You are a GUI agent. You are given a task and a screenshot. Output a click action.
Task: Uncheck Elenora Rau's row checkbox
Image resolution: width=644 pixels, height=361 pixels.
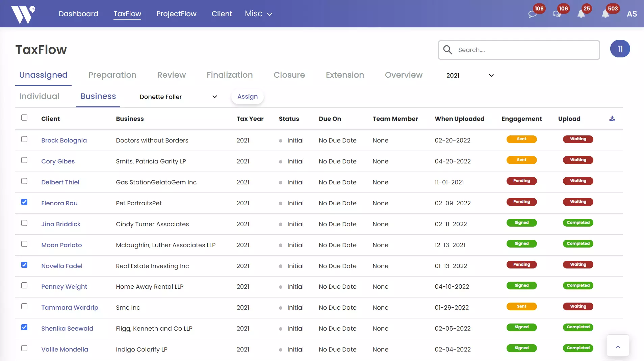pyautogui.click(x=24, y=202)
